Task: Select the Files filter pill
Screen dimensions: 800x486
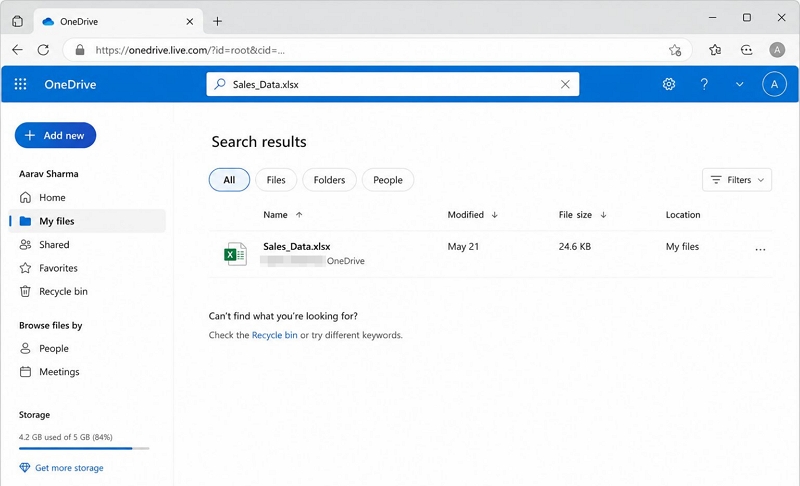Action: click(x=276, y=180)
